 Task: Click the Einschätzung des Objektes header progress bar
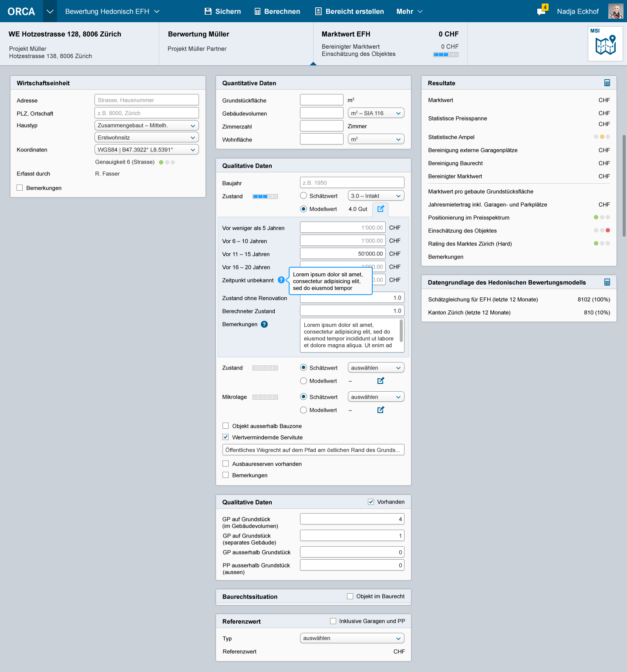(446, 54)
